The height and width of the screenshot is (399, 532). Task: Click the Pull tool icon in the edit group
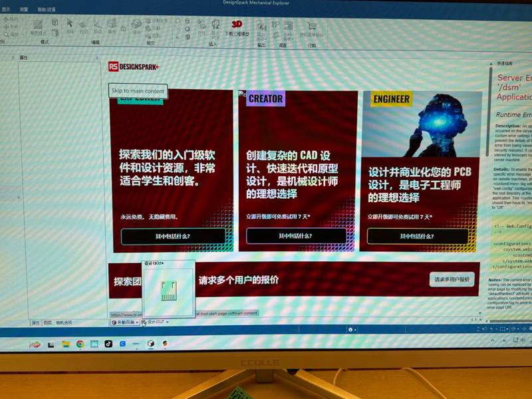83,25
